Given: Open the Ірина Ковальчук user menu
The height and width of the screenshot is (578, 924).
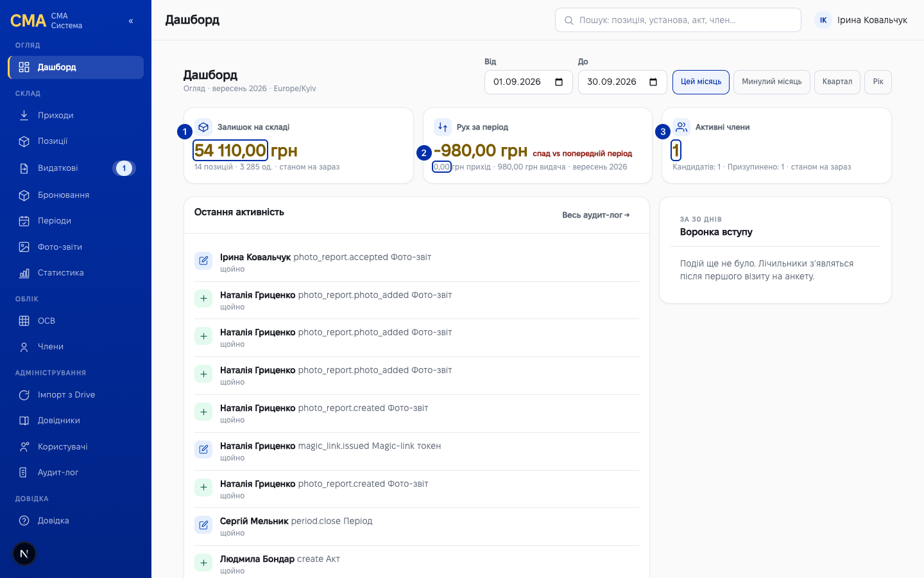Looking at the screenshot, I should click(861, 20).
